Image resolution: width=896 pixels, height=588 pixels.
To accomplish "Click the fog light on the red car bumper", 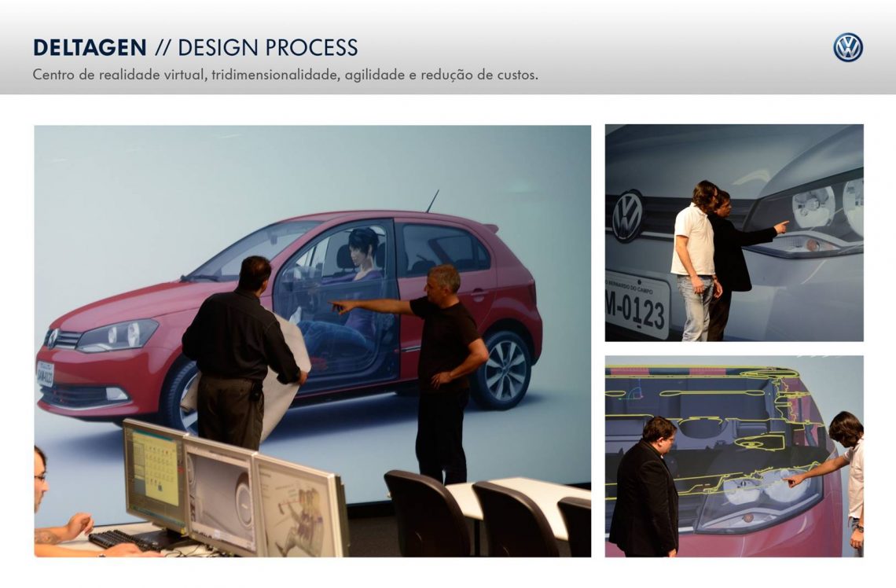I will pyautogui.click(x=116, y=394).
